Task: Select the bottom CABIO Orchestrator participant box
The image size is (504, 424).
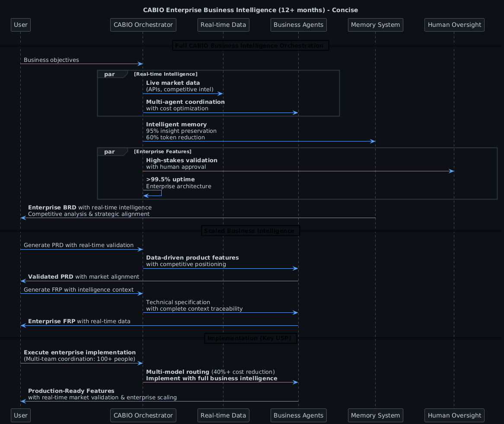Action: tap(143, 415)
